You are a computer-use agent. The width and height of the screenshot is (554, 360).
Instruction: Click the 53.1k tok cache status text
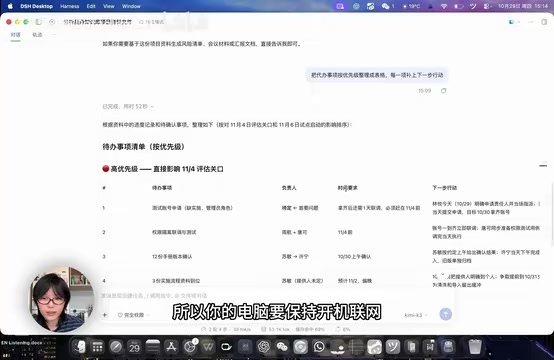293,329
